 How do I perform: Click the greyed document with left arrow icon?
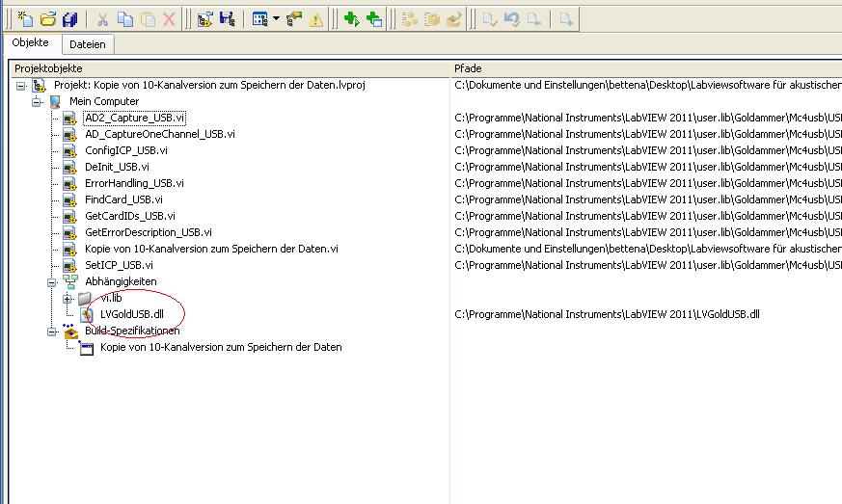pos(533,19)
